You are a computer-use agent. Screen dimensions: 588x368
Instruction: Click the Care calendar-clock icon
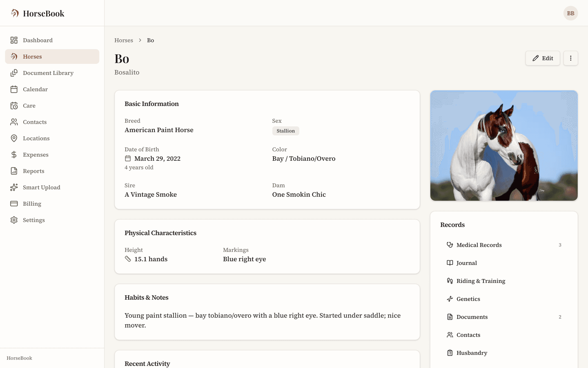(14, 105)
